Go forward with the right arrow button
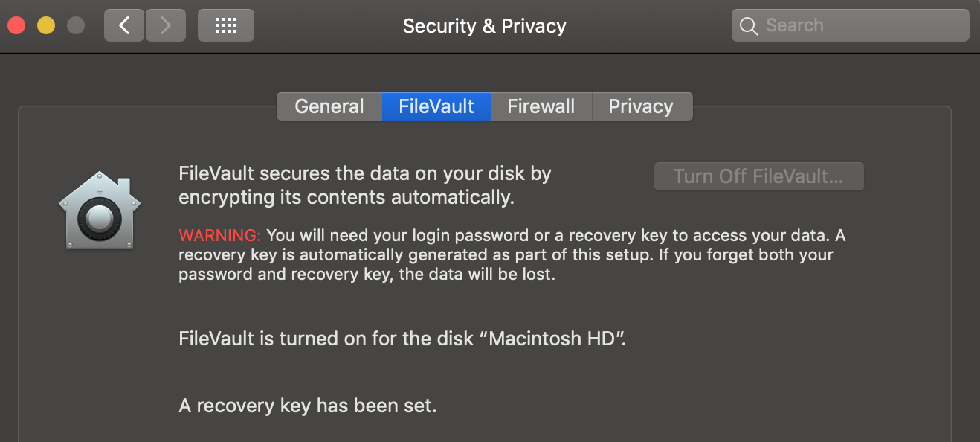 (x=165, y=25)
